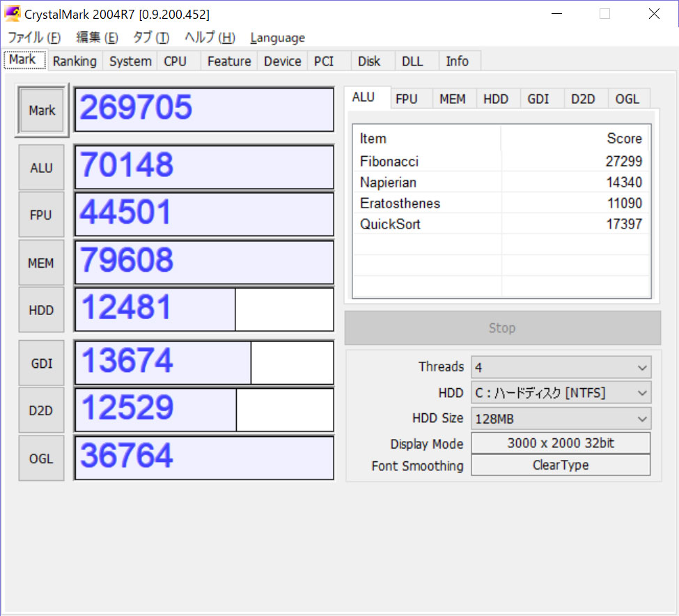Click the HDD score bar 12481
Viewport: 679px width, 616px height.
[204, 309]
